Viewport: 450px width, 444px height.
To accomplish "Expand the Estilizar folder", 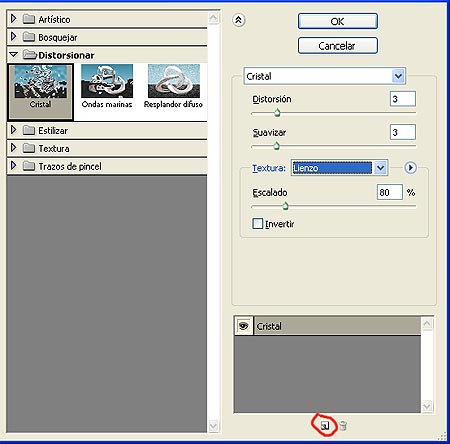I will point(13,130).
